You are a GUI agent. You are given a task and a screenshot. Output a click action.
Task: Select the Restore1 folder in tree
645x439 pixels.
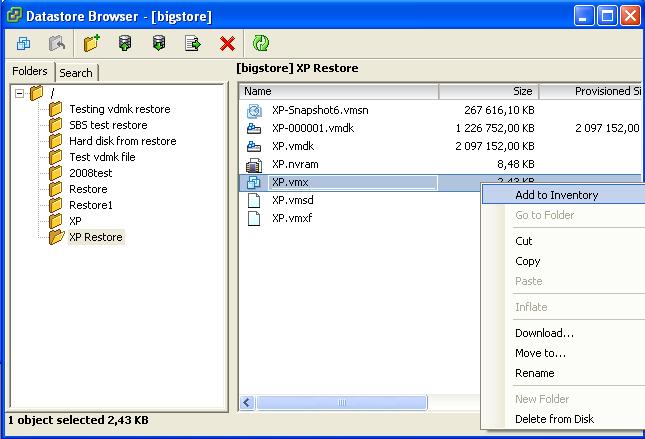tap(90, 205)
